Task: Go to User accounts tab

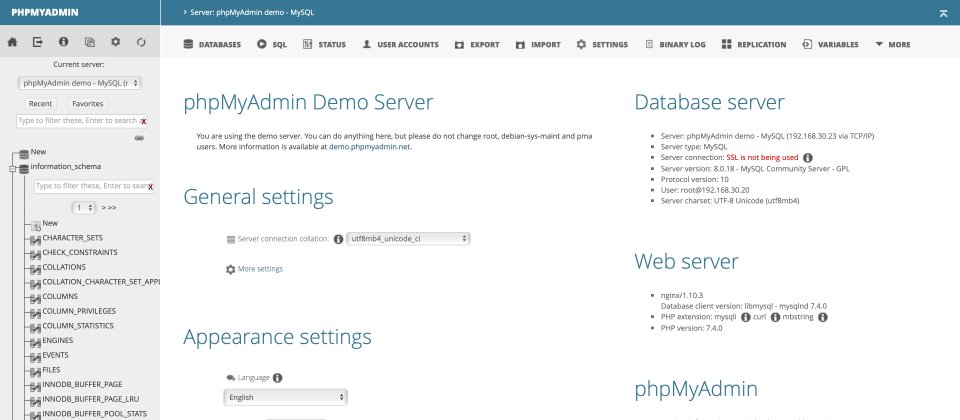Action: [400, 44]
